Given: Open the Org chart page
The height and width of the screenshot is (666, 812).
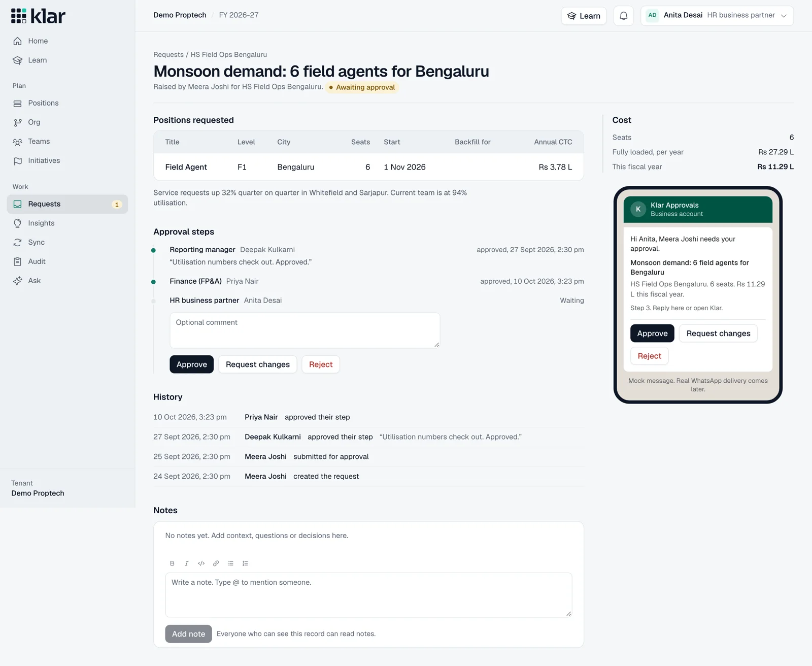Looking at the screenshot, I should [67, 122].
